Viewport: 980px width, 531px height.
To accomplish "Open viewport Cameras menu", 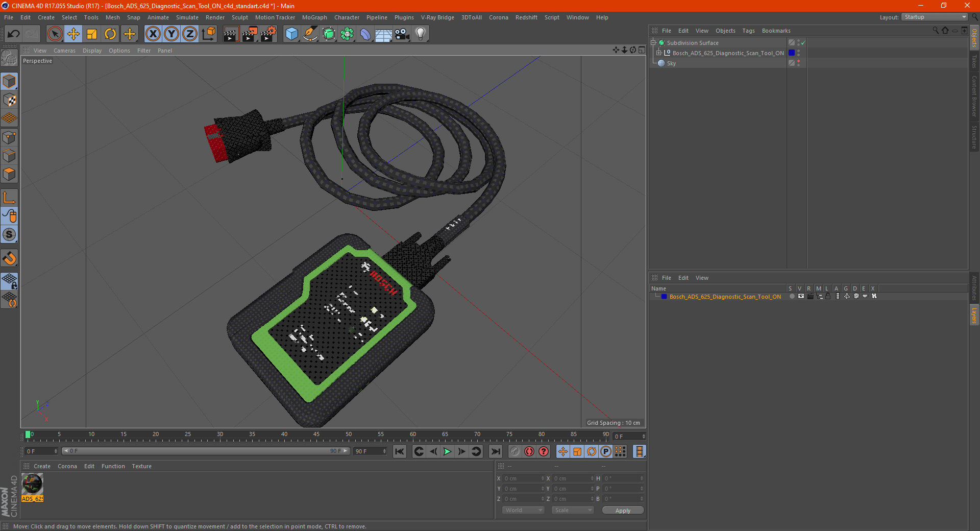I will coord(64,51).
